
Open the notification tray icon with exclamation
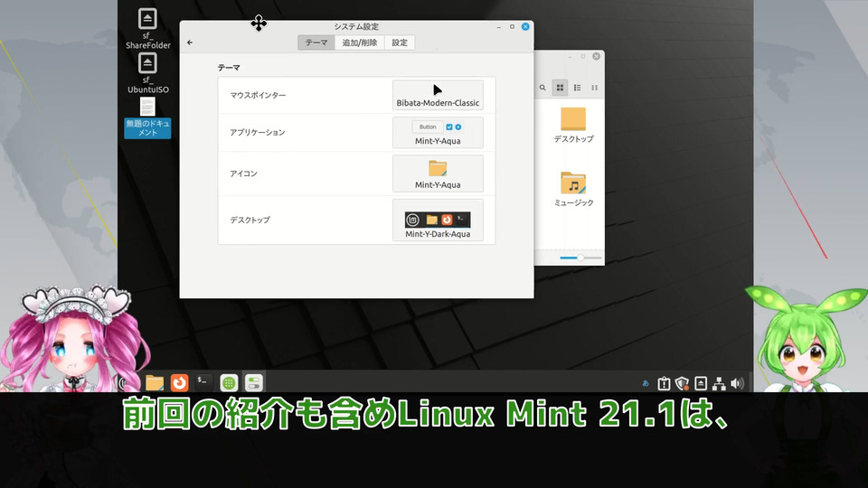[664, 383]
